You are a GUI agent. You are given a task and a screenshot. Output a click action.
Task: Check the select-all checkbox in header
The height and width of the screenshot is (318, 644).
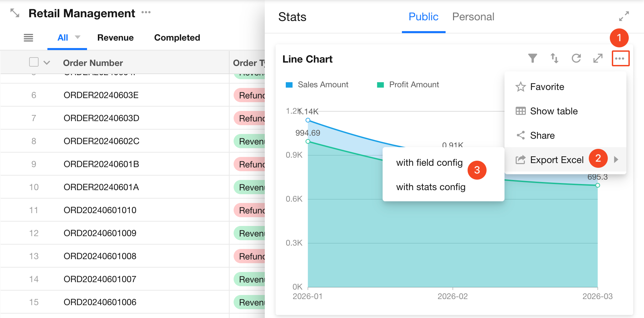pos(34,62)
